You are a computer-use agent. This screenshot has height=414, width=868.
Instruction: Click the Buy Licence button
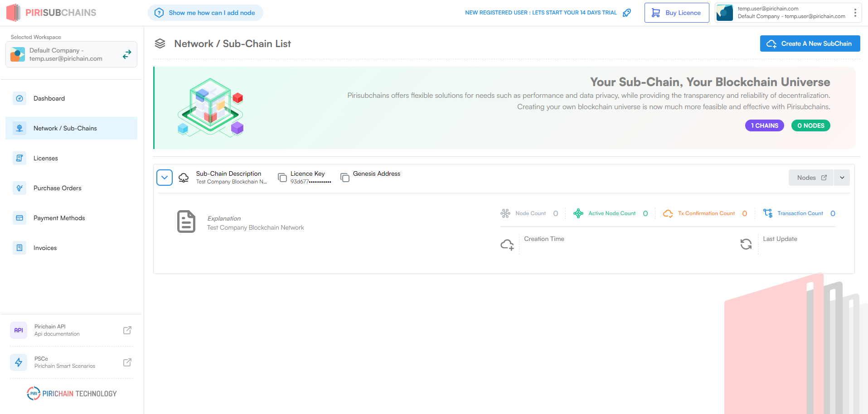point(676,12)
